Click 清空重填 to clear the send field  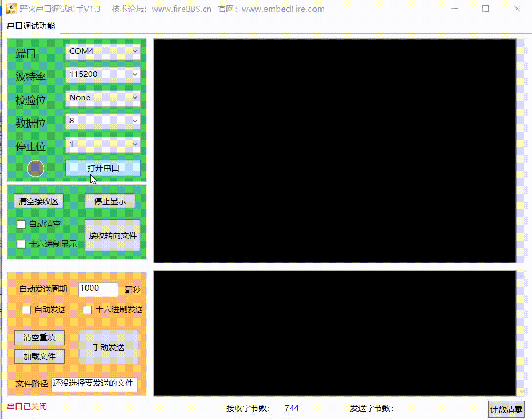[x=38, y=338]
